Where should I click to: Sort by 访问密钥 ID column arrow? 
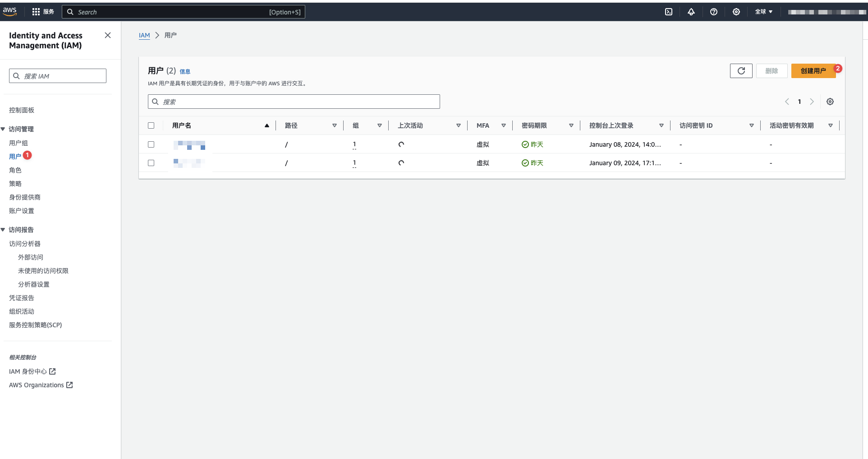point(752,125)
